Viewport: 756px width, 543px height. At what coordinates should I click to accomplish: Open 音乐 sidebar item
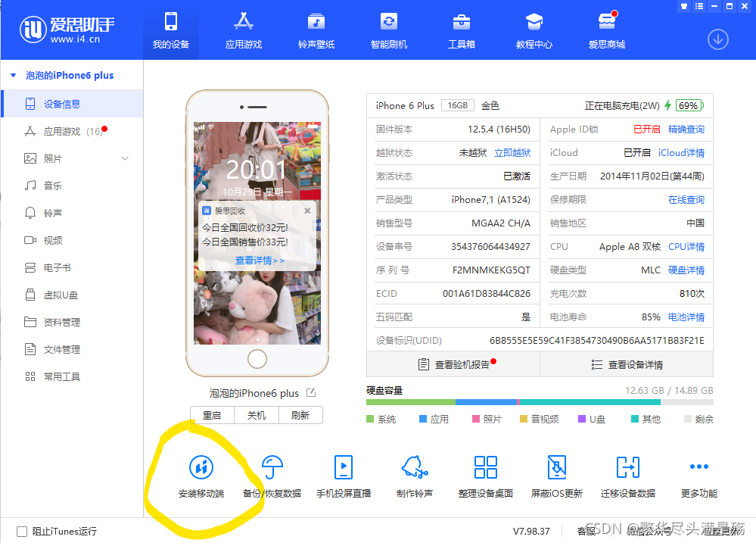point(73,186)
